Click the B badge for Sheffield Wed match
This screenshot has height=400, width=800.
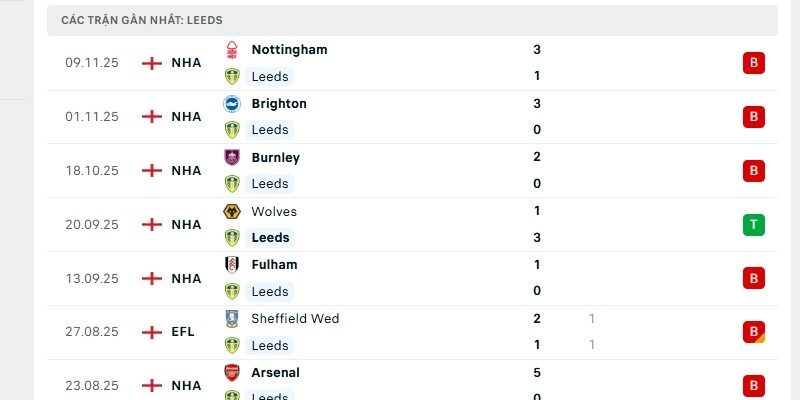point(753,332)
